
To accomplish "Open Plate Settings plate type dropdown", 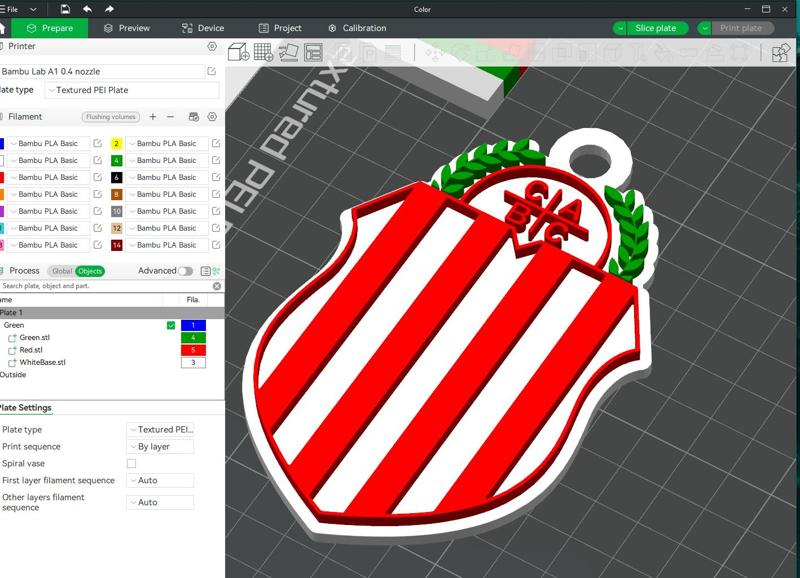I will click(x=160, y=430).
